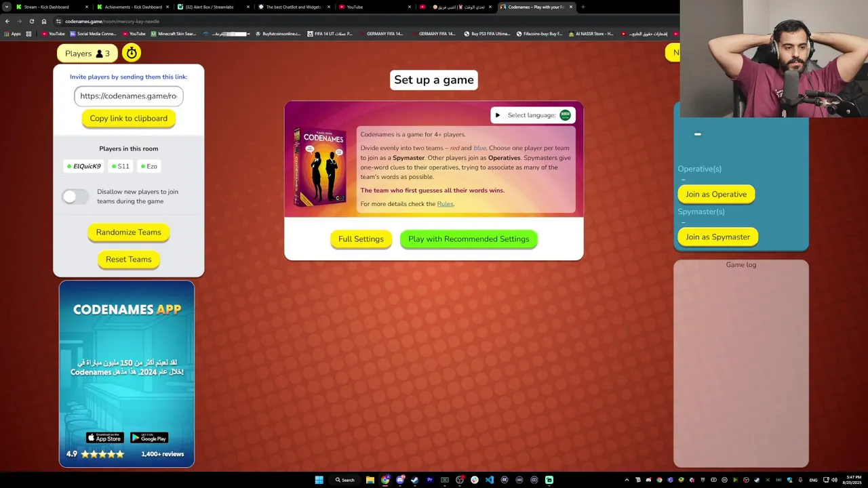Viewport: 868px width, 488px height.
Task: Open the Select language flag dropdown
Action: pos(565,115)
